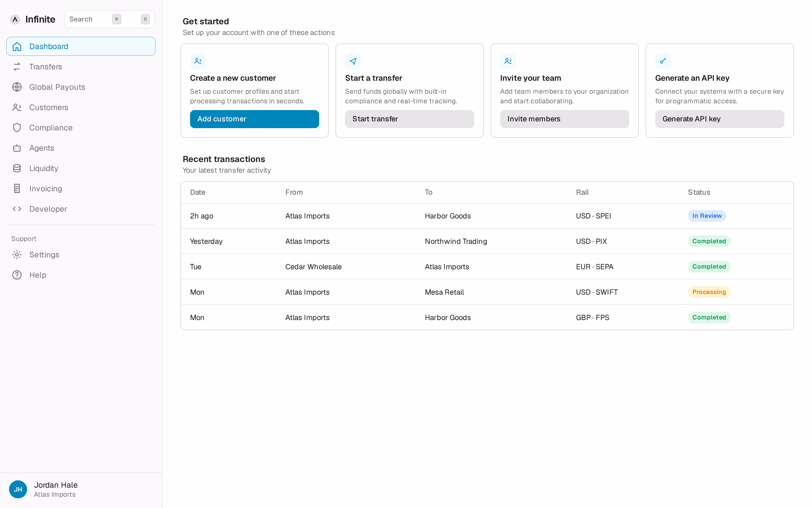Open Settings under Support

(81, 255)
